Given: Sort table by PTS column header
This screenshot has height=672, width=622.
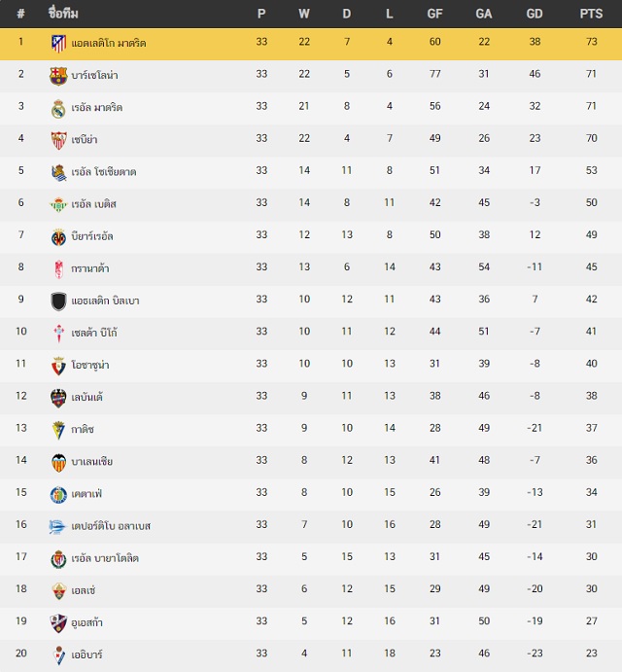Looking at the screenshot, I should click(591, 14).
